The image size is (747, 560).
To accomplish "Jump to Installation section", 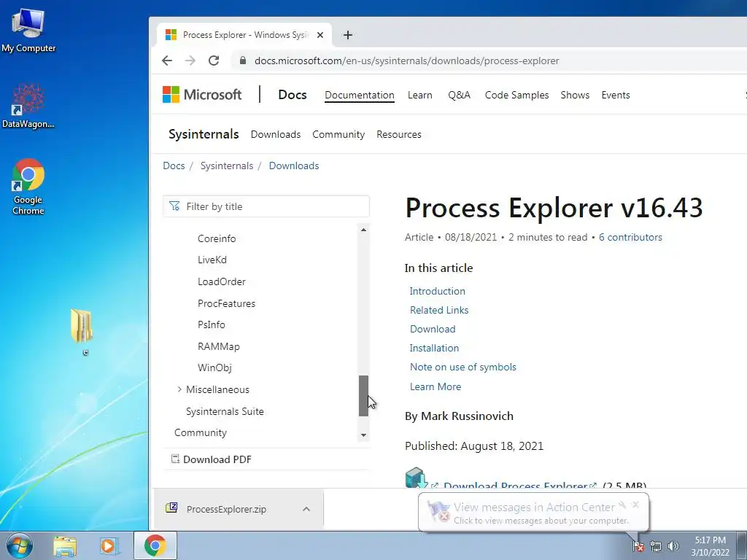I will click(434, 348).
